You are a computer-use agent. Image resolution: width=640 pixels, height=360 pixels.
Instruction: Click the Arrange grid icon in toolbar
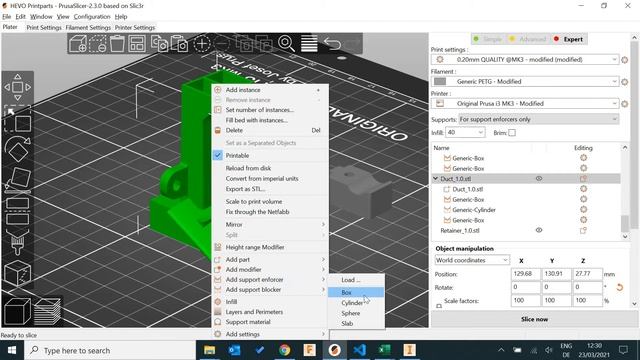pos(137,43)
